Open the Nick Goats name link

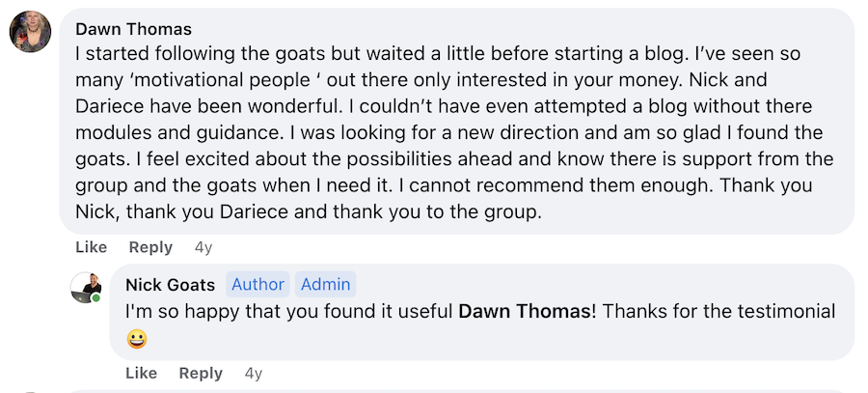coord(171,285)
